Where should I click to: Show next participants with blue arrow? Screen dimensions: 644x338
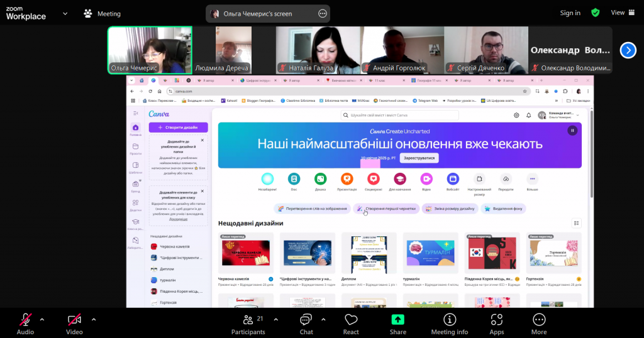[628, 50]
